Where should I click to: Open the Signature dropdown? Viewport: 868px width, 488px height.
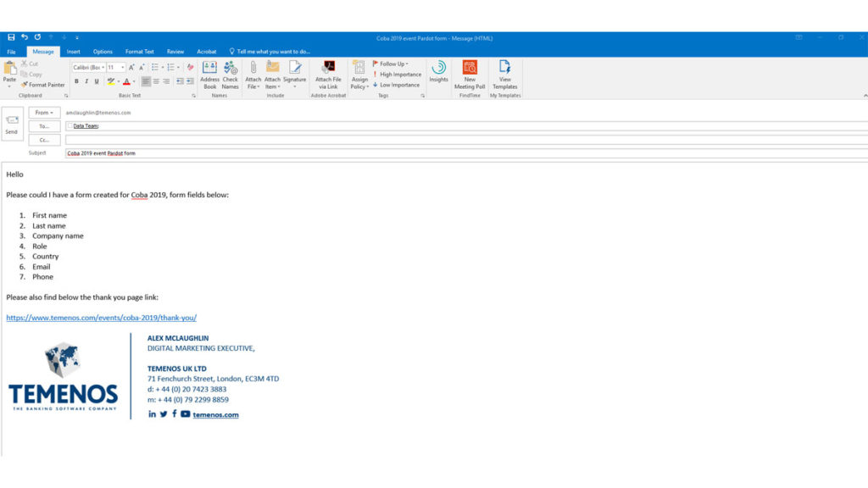pyautogui.click(x=294, y=75)
